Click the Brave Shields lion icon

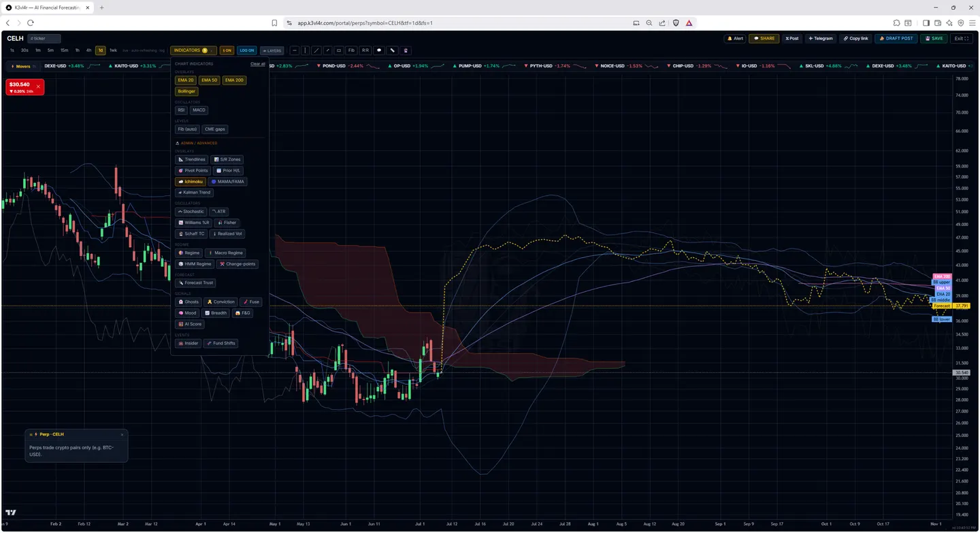point(676,22)
